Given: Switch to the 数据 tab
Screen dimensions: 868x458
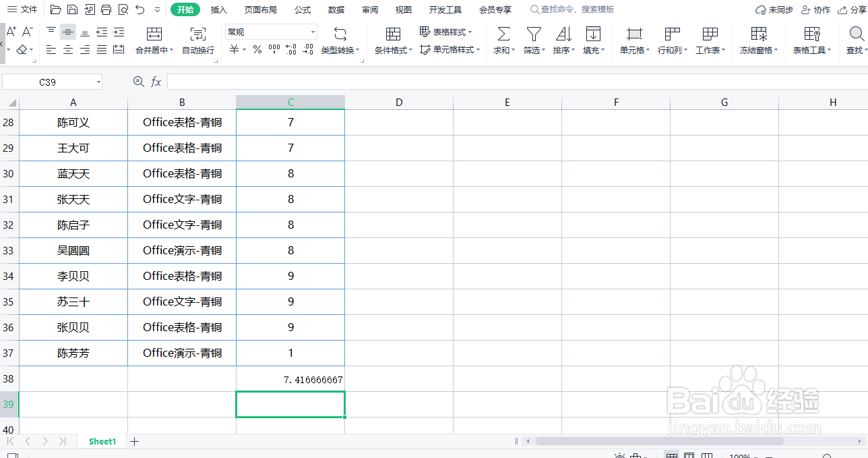Looking at the screenshot, I should (x=336, y=10).
